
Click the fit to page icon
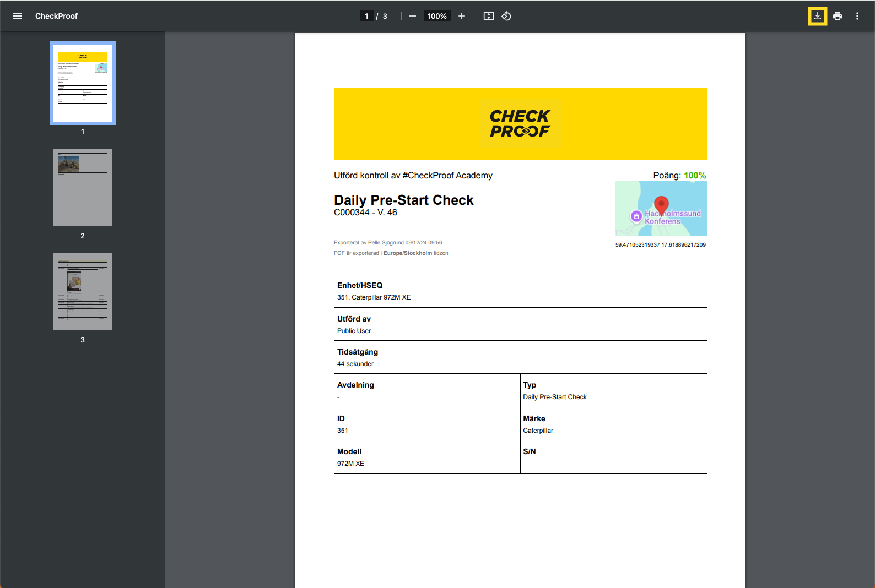489,16
